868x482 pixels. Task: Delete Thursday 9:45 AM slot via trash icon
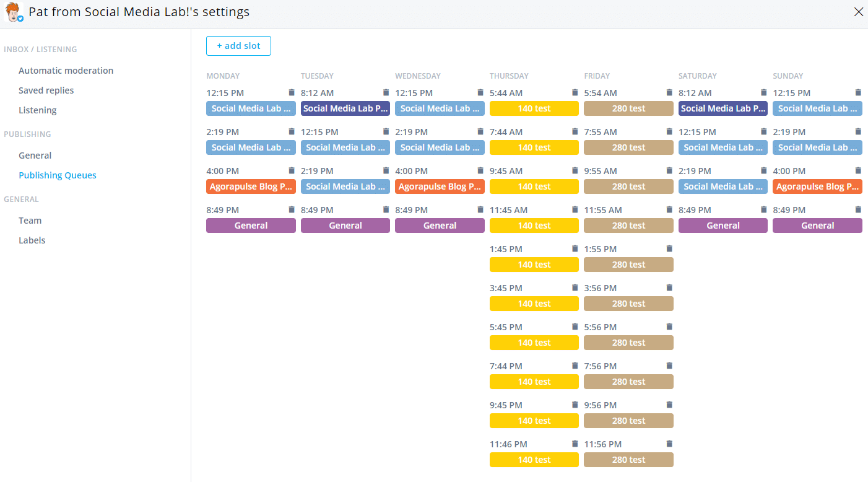click(575, 170)
